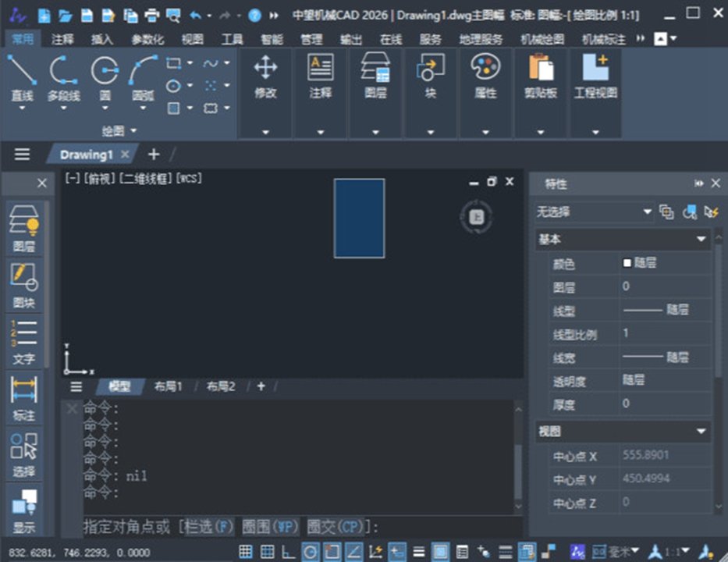Open the 文字 text tool in sidebar
The height and width of the screenshot is (562, 728).
click(24, 341)
